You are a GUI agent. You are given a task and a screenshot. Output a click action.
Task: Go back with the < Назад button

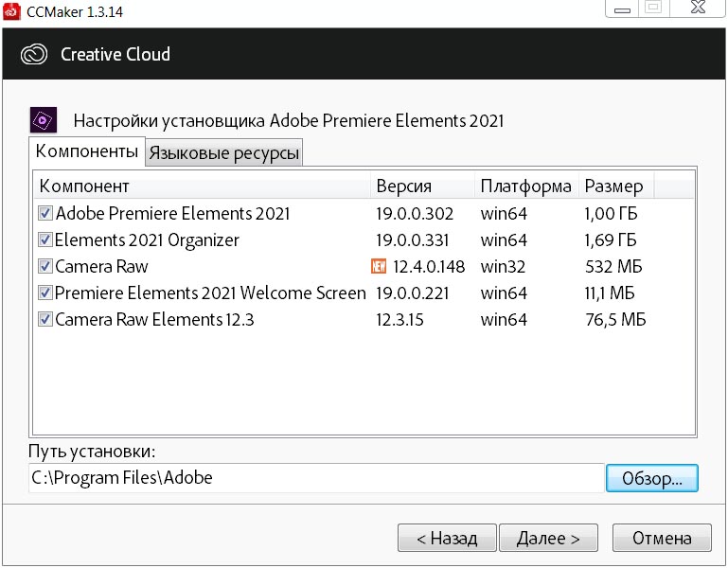point(447,539)
